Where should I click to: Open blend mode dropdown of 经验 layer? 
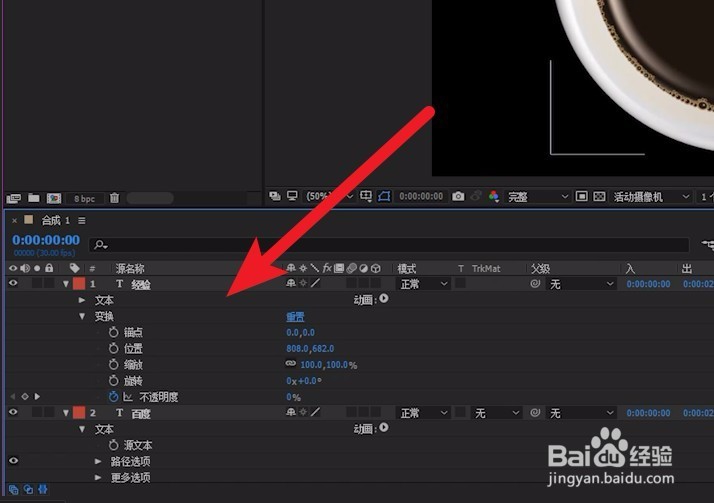(x=423, y=284)
